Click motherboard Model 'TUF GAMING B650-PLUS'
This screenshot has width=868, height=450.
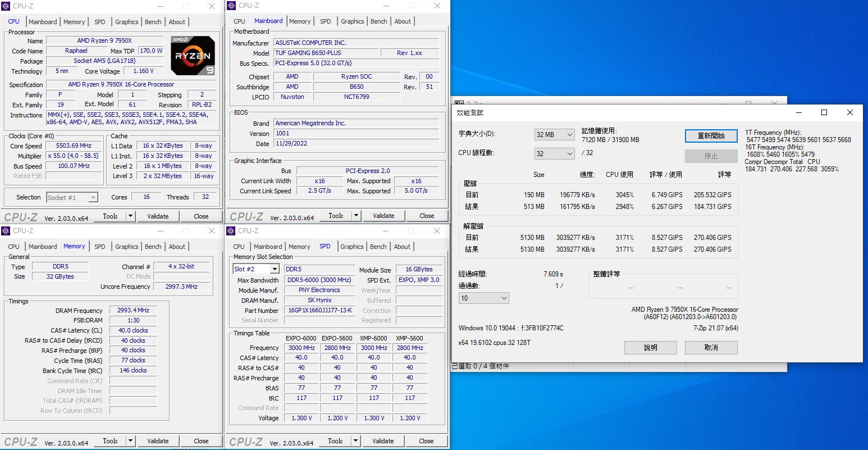click(x=325, y=53)
